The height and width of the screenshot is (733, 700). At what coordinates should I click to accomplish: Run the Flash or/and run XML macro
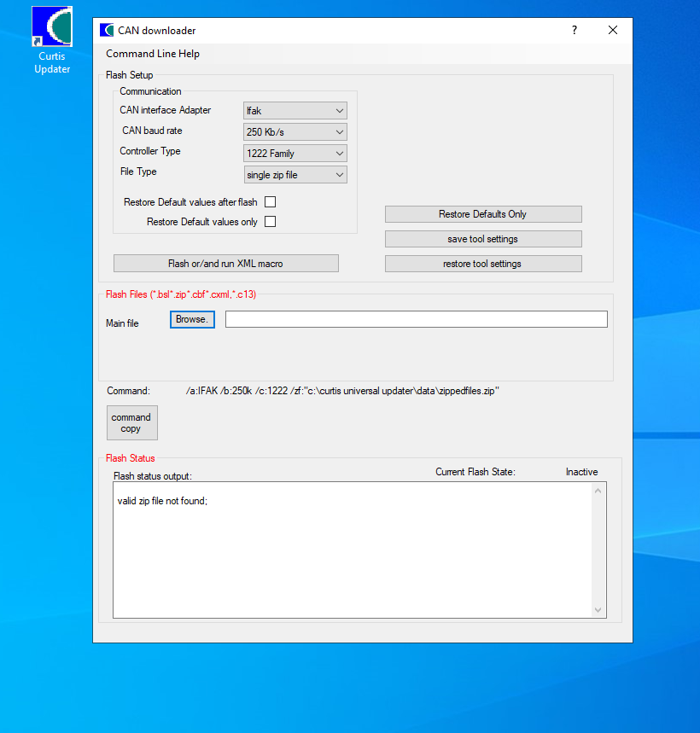[x=225, y=263]
